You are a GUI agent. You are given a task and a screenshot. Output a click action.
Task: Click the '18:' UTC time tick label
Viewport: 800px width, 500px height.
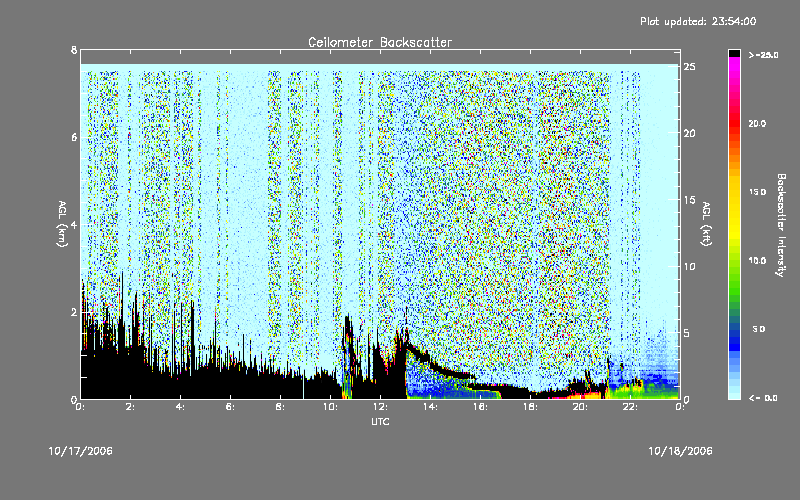530,407
